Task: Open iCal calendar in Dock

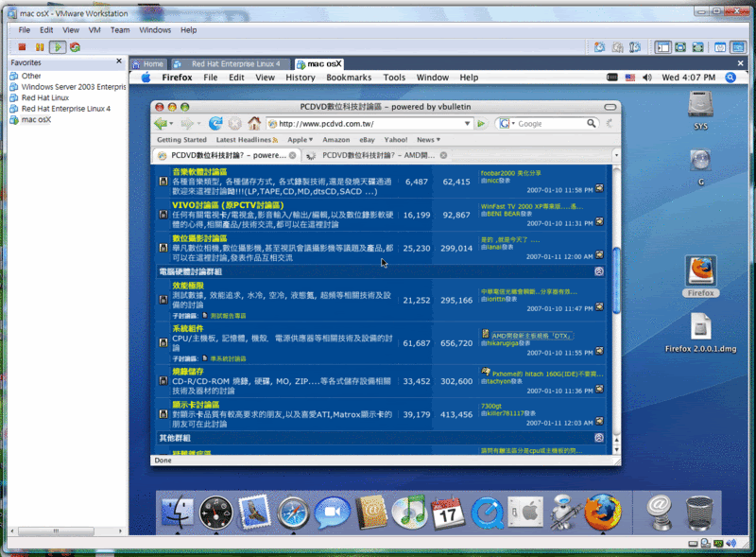Action: pos(448,513)
